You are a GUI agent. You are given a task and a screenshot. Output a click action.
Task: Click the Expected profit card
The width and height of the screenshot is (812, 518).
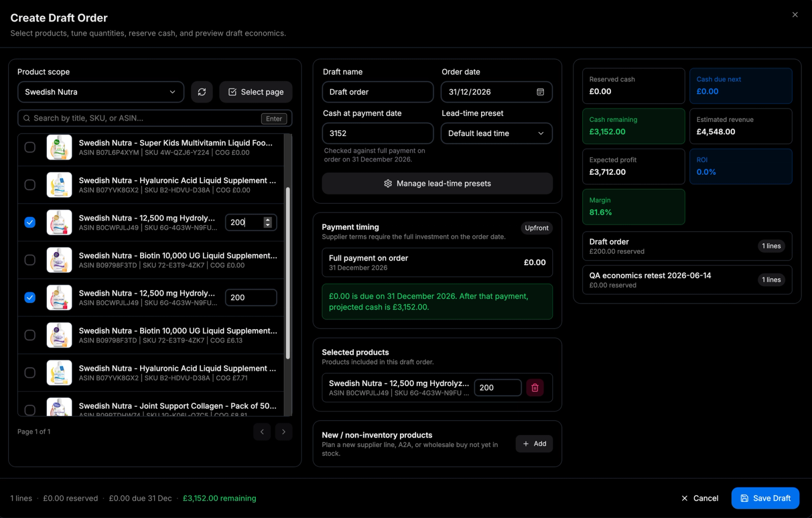coord(633,167)
